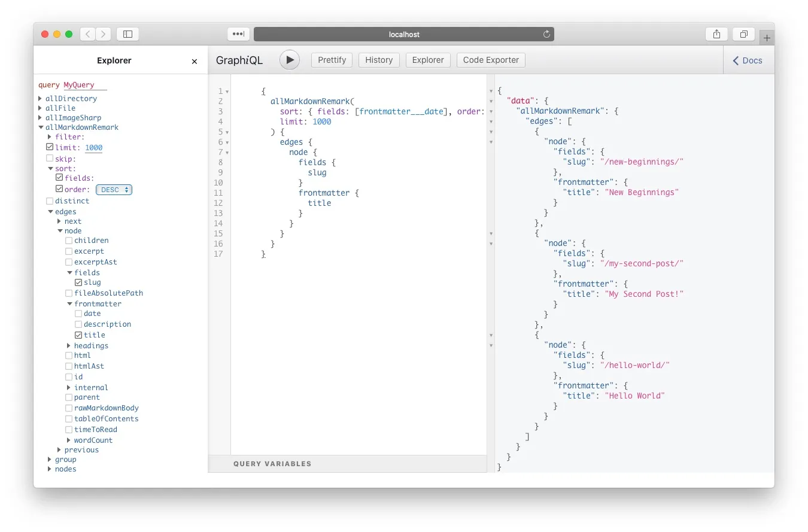Reload the localhost page

546,34
